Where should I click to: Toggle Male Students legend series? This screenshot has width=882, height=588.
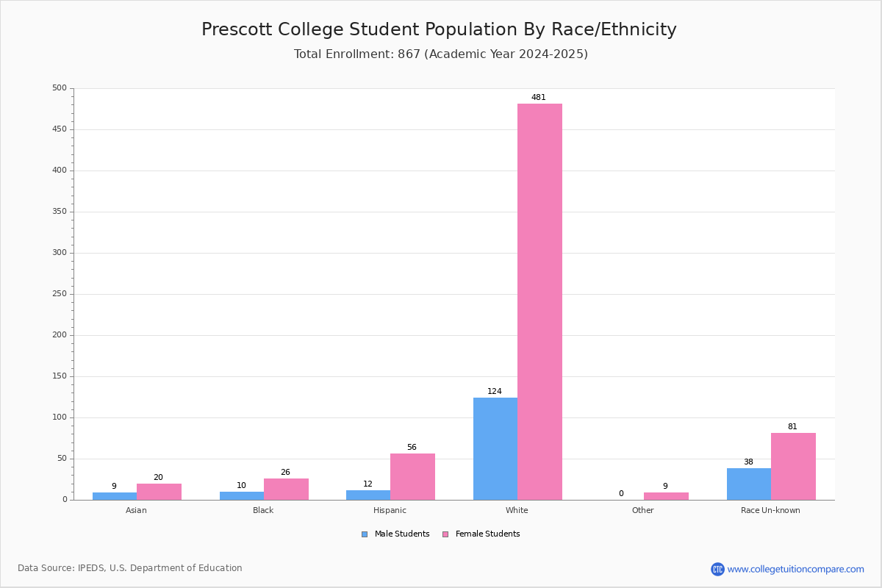tap(395, 534)
